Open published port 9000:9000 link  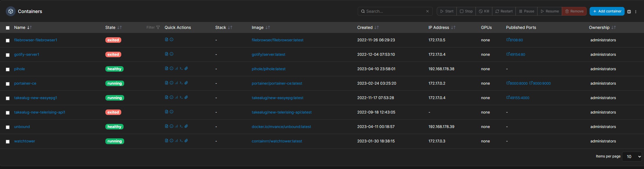540,83
